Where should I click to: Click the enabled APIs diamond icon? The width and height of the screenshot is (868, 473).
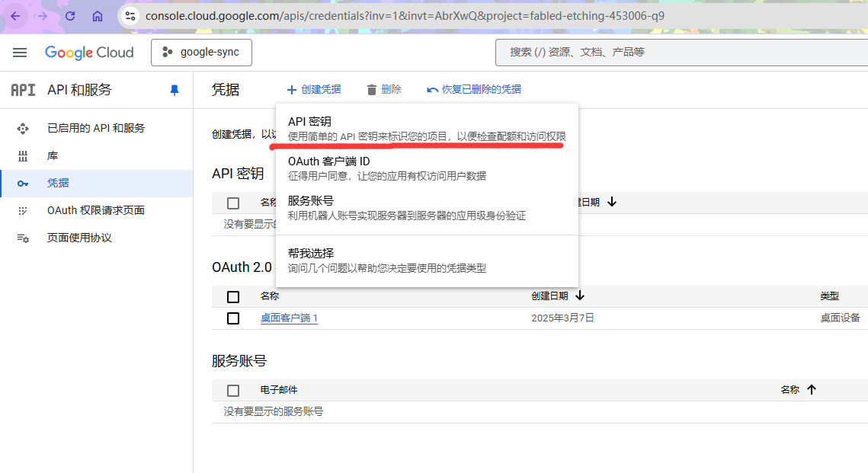tap(23, 129)
